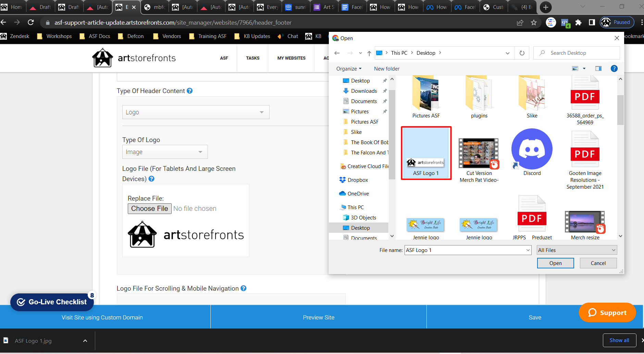The height and width of the screenshot is (354, 644).
Task: Go back in browser history
Action: pyautogui.click(x=4, y=22)
